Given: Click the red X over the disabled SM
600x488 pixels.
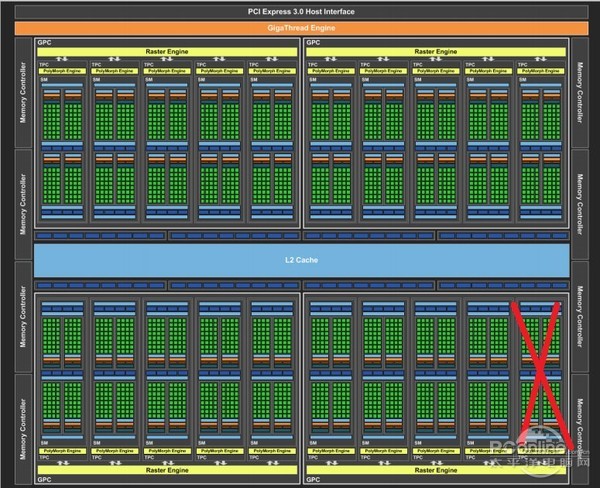Looking at the screenshot, I should tap(544, 373).
